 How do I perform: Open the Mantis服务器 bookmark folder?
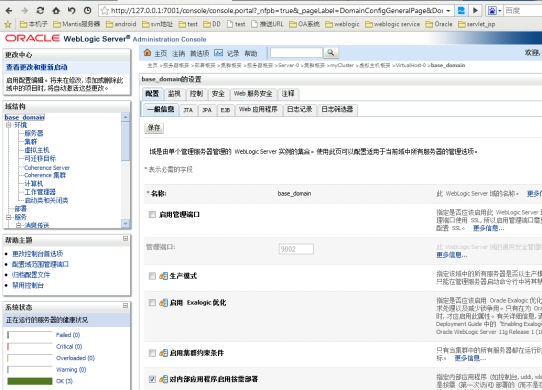coord(76,24)
